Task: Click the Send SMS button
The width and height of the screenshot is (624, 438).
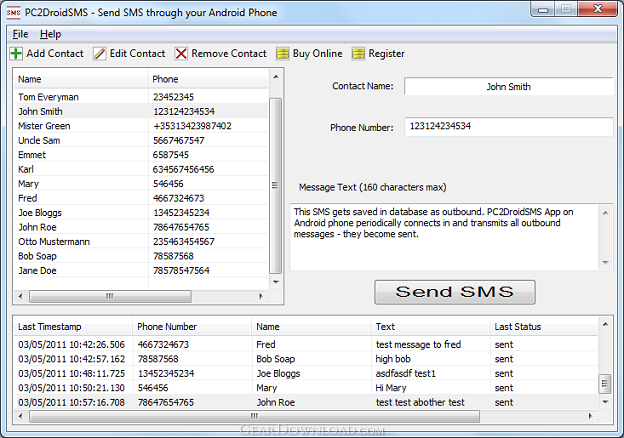Action: 454,292
